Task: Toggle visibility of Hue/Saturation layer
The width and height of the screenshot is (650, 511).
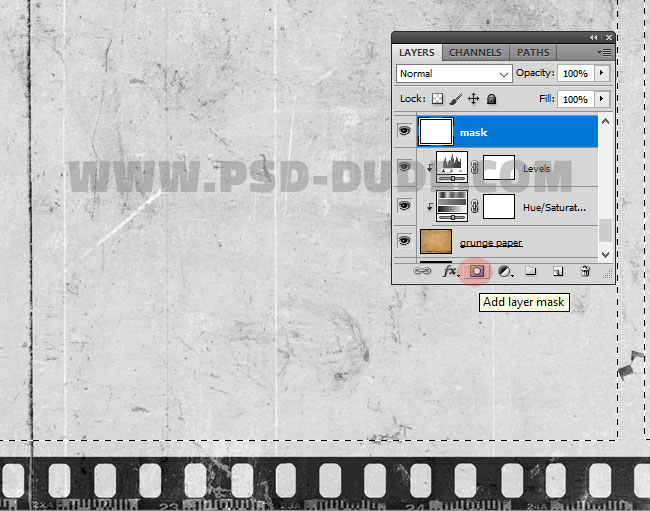Action: click(x=405, y=206)
